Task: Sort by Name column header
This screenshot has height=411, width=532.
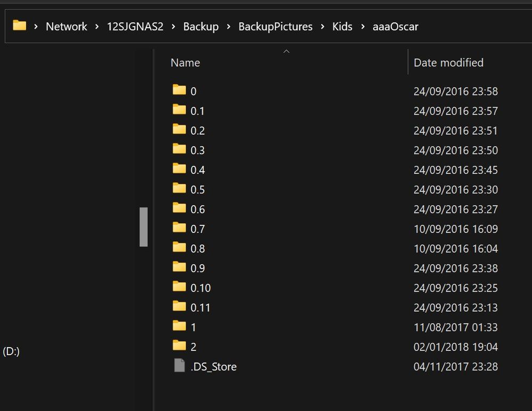Action: click(x=185, y=63)
